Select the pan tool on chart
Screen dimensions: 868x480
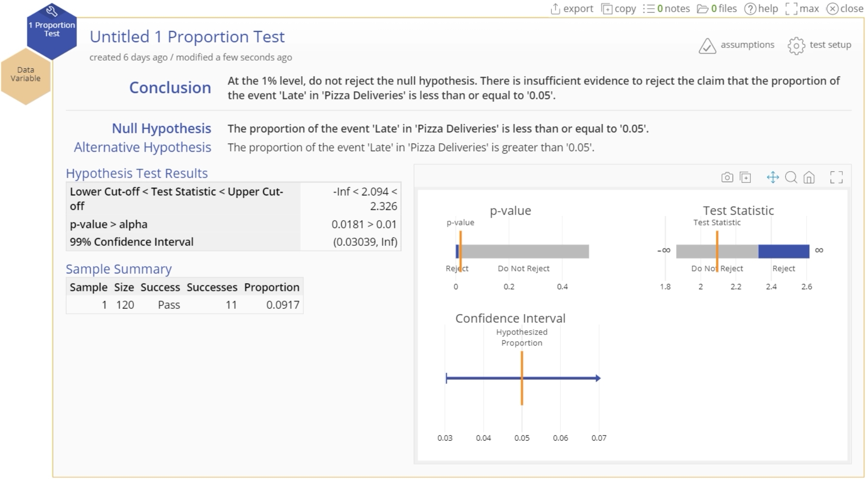tap(773, 177)
